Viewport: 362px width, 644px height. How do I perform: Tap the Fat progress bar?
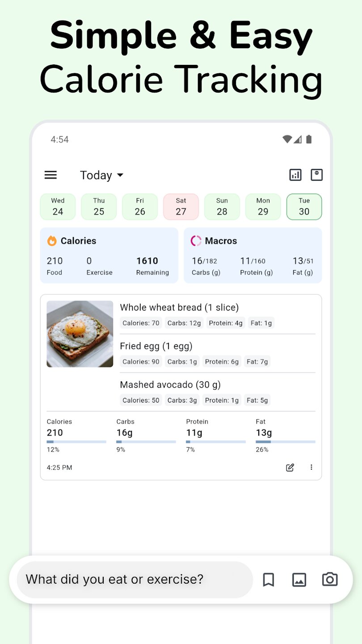[285, 442]
